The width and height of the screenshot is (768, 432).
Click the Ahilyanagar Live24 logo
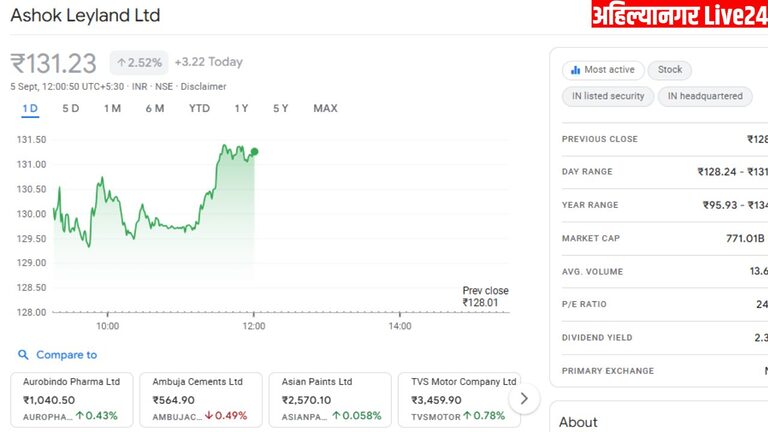678,16
